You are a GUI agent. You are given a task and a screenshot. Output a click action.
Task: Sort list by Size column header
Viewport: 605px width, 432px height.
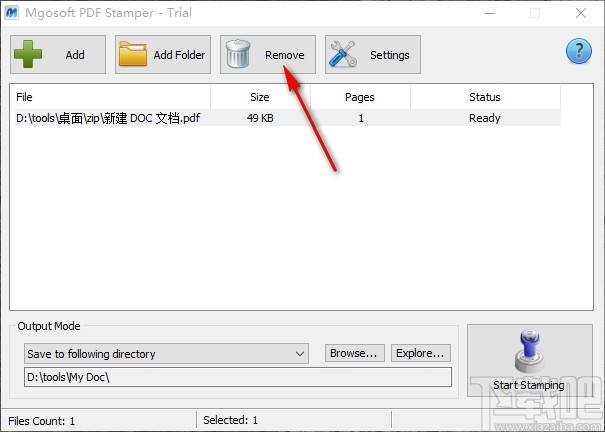tap(260, 97)
